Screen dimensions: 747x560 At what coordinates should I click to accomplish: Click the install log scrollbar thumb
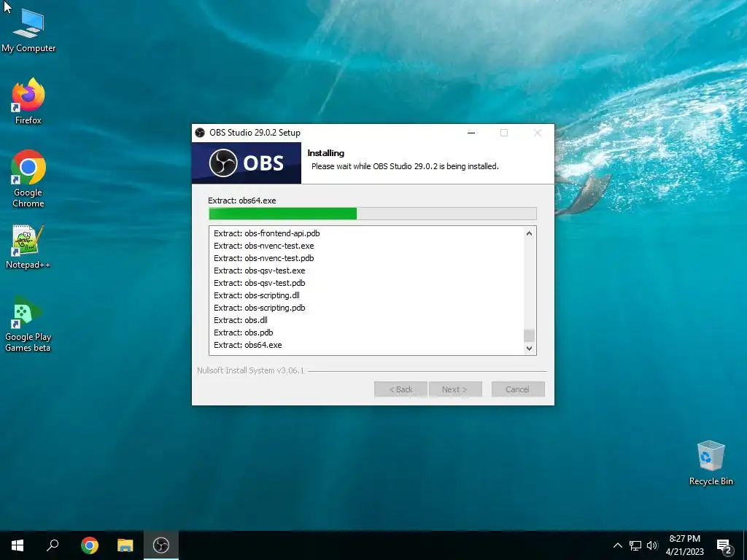[x=529, y=335]
